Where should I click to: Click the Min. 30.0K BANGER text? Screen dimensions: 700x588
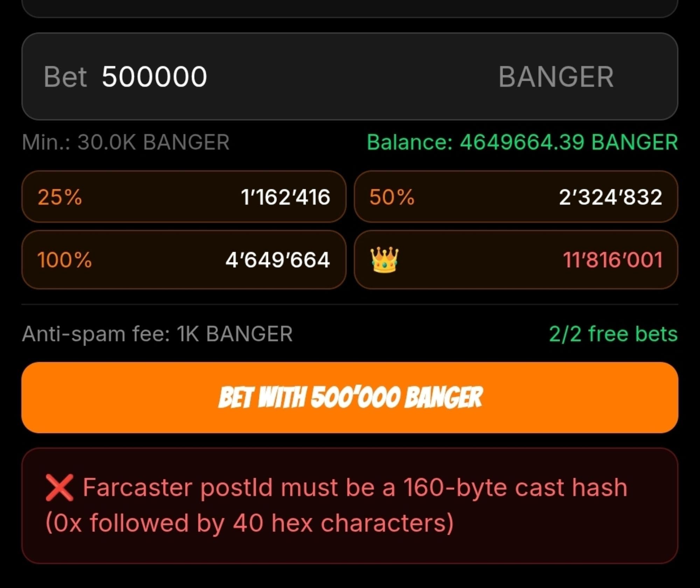(126, 142)
